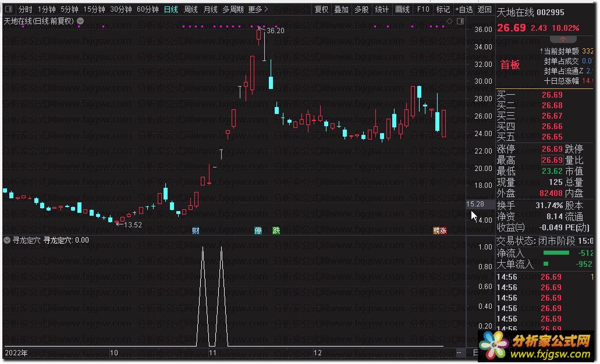Screen dimensions: 600x364
Task: Click the 买二 price 26.68
Action: tap(552, 105)
